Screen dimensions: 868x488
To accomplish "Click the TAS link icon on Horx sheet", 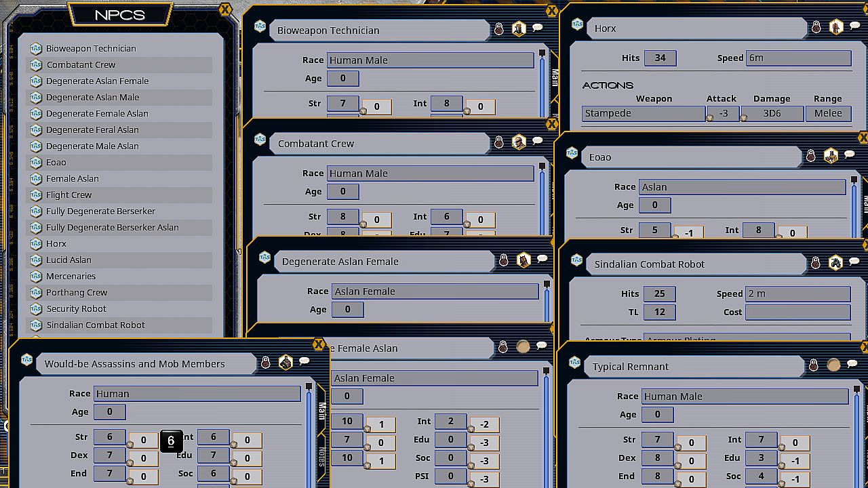I will [577, 24].
